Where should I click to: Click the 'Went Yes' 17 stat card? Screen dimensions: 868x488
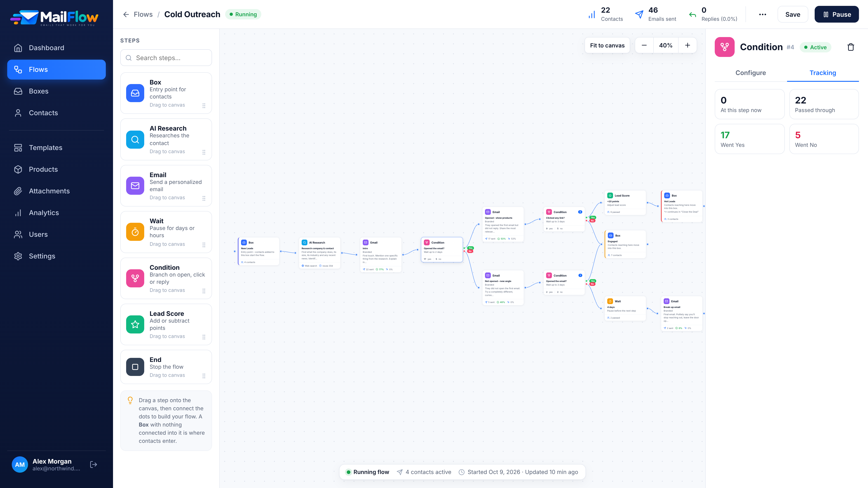click(750, 139)
